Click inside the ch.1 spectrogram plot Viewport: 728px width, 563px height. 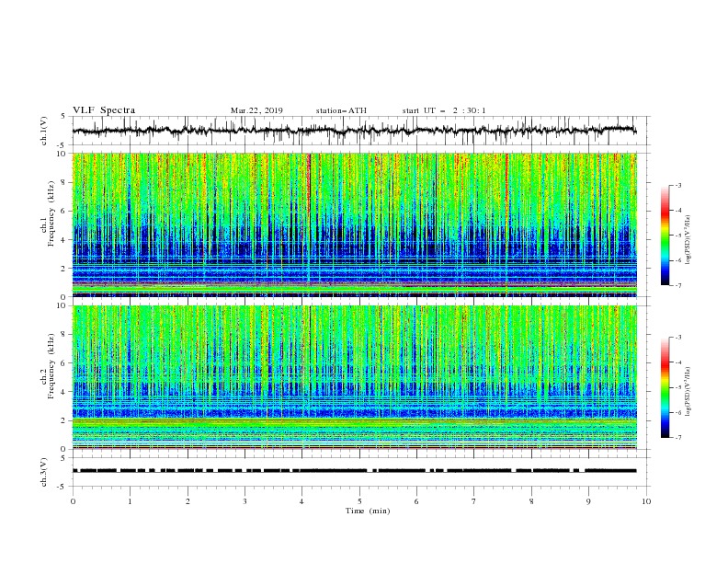[x=355, y=224]
